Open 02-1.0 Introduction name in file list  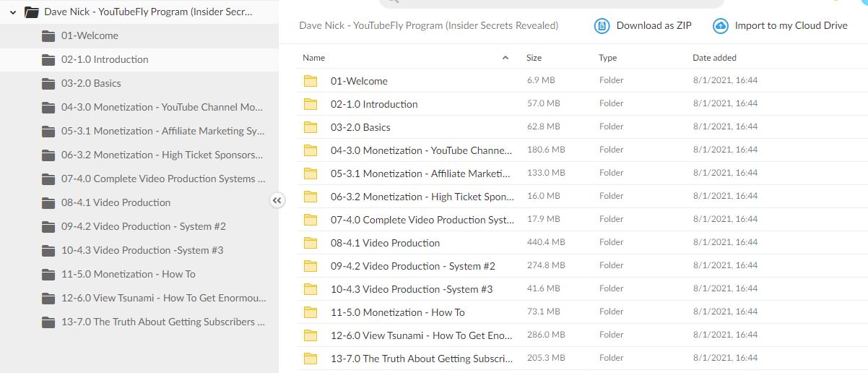tap(374, 104)
